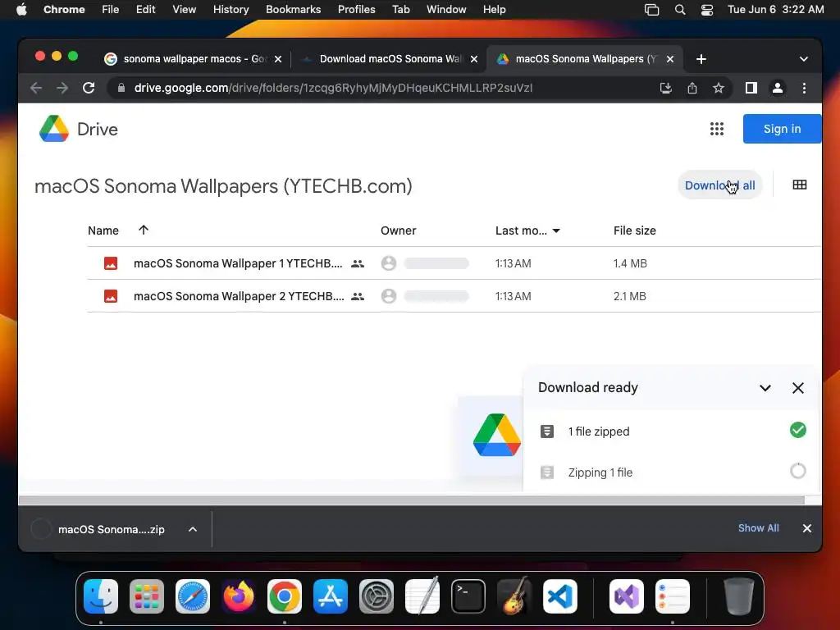Go forward in browser history
This screenshot has height=630, width=840.
pos(62,88)
